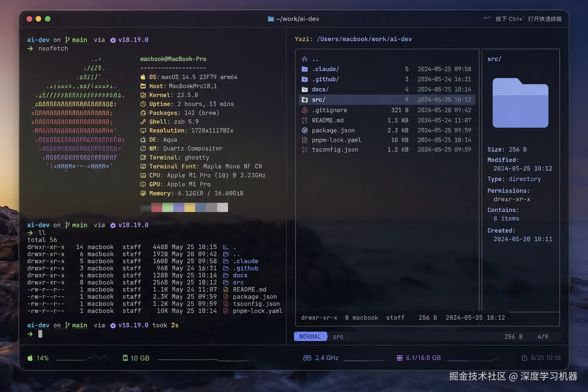Viewport: 588px width, 392px height.
Task: Click the green color swatch in neofetch palette
Action: point(168,207)
